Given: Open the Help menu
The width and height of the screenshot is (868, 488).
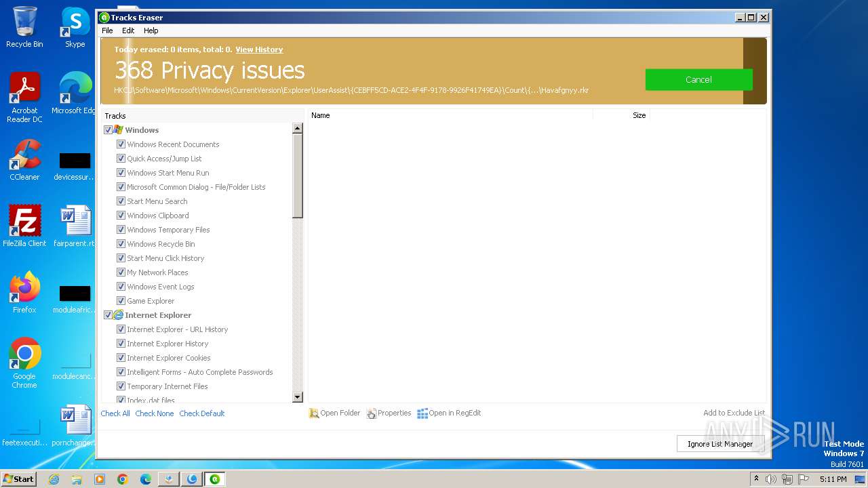Looking at the screenshot, I should (151, 30).
